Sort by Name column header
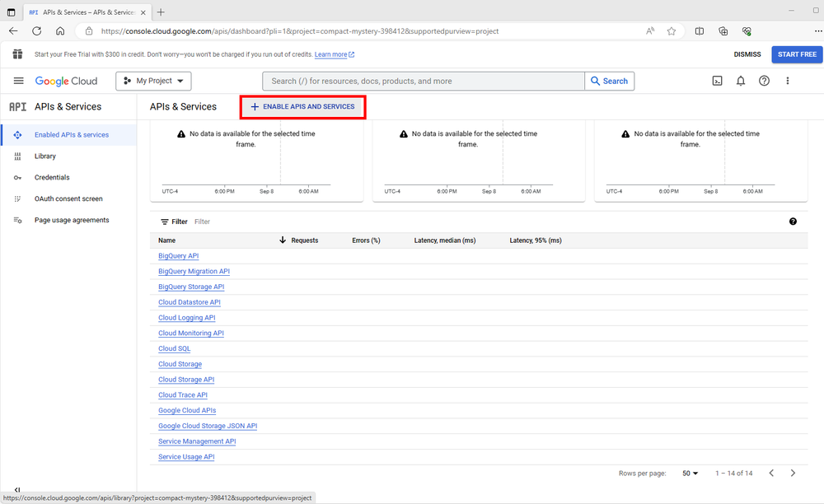824x504 pixels. (166, 240)
